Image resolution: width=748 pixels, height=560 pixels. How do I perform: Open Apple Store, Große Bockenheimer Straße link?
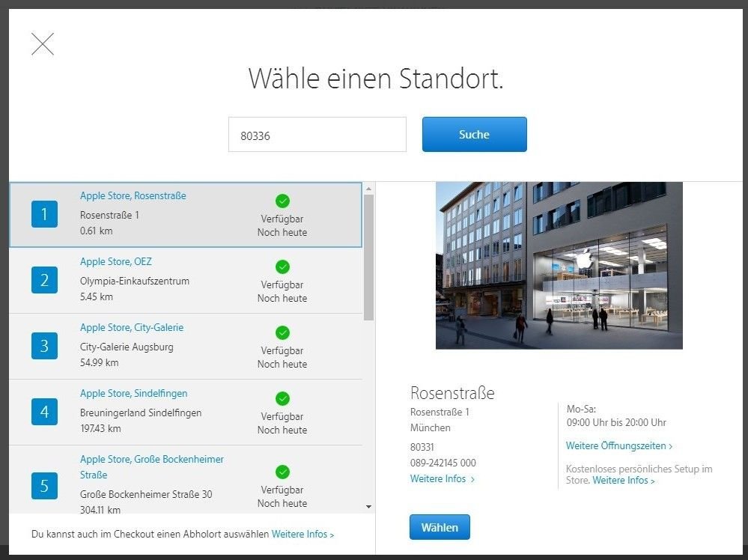coord(152,467)
